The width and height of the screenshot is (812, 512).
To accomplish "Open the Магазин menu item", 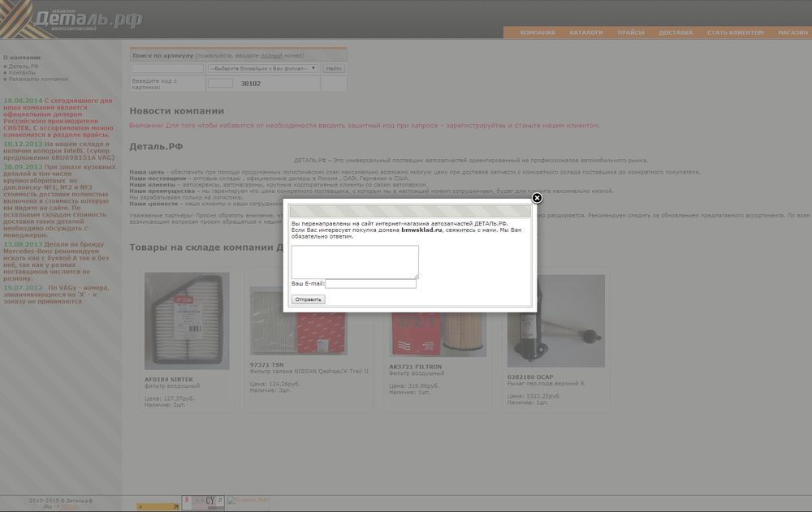I will tap(793, 32).
